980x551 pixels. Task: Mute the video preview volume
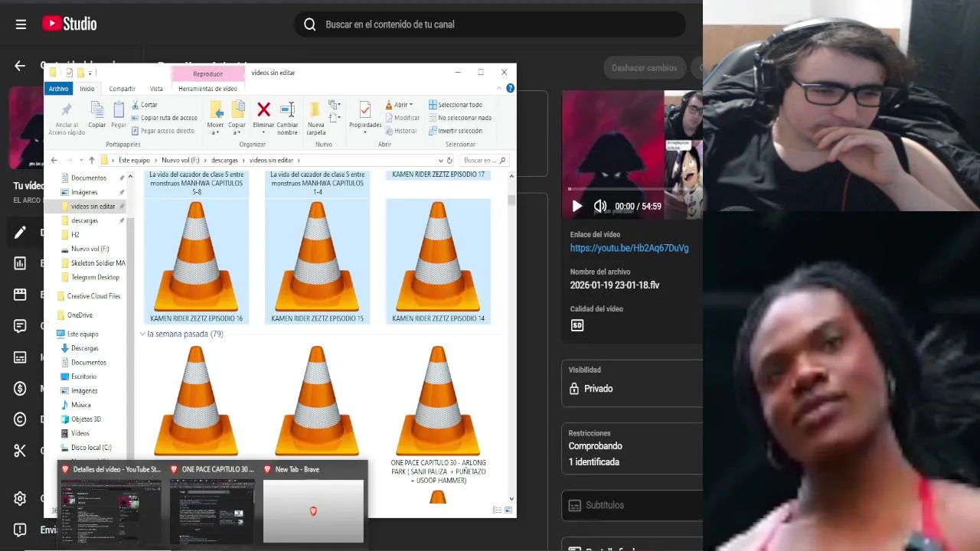pyautogui.click(x=600, y=206)
